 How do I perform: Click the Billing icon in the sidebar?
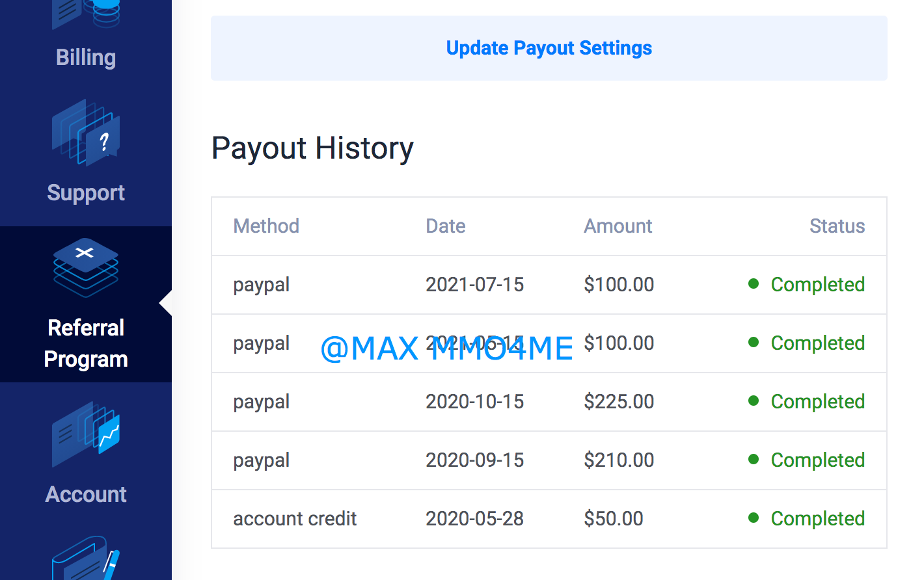(86, 13)
